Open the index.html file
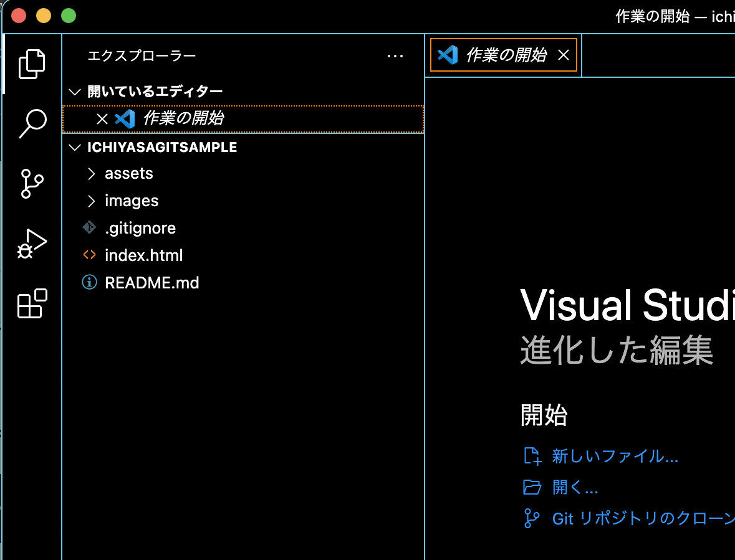 (x=243, y=255)
